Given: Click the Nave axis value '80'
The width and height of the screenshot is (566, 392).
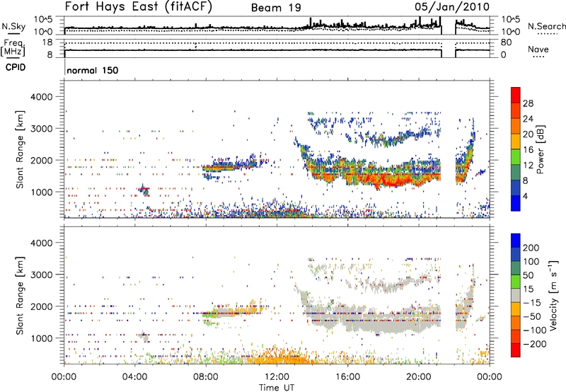Looking at the screenshot, I should (506, 42).
